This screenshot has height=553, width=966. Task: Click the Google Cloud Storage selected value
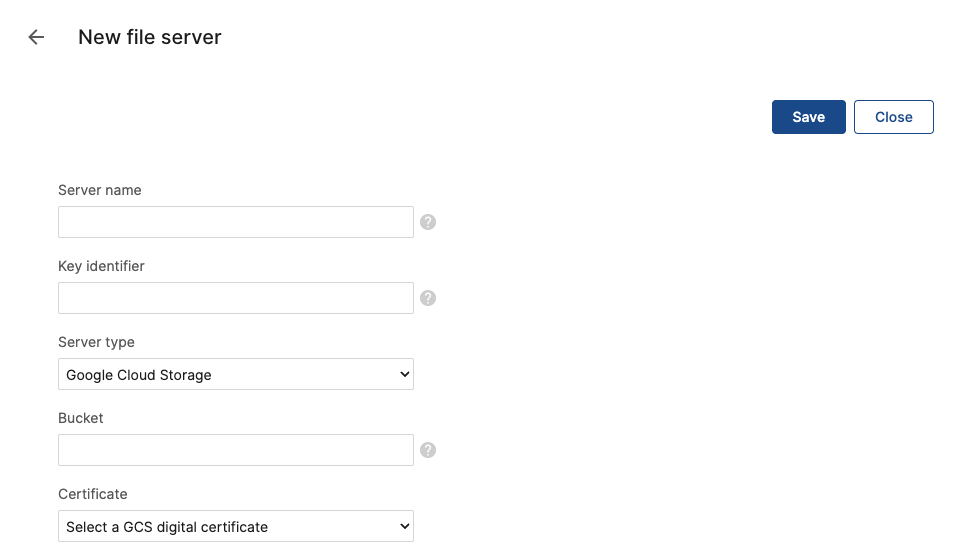pos(139,375)
